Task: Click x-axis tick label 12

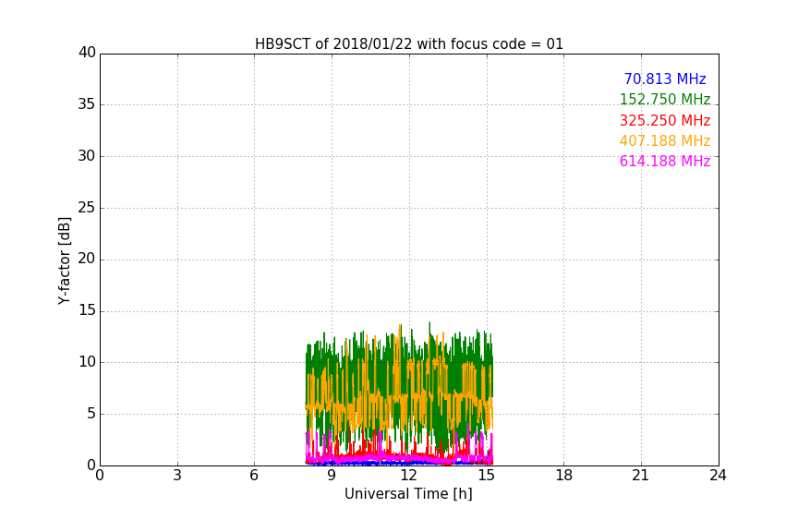Action: (408, 476)
